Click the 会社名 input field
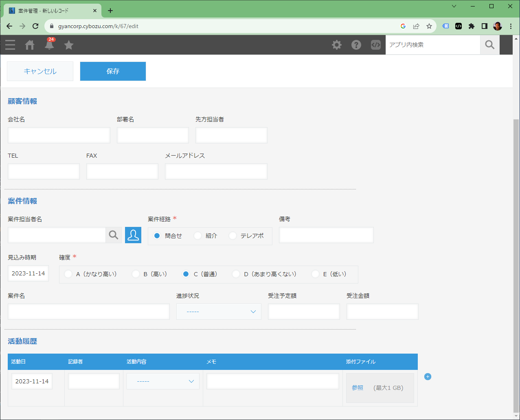 (59, 135)
